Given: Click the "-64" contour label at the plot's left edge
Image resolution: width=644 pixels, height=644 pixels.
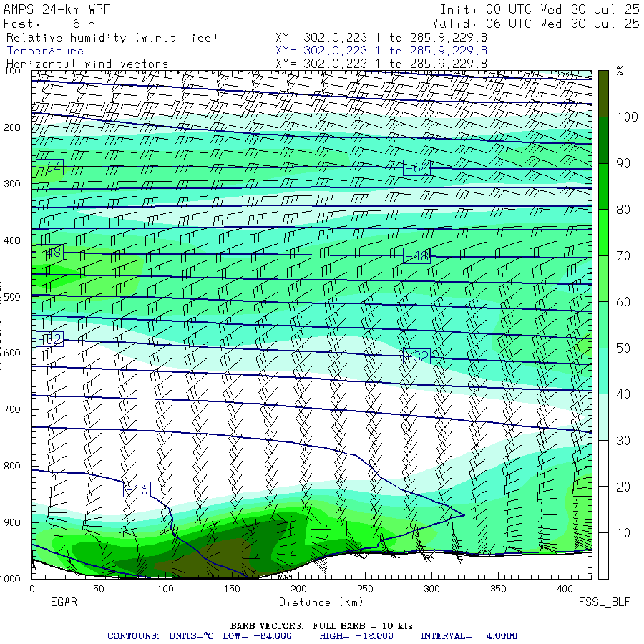Looking at the screenshot, I should tap(49, 167).
